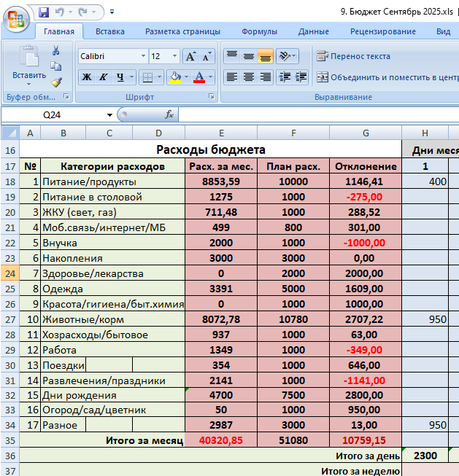The width and height of the screenshot is (459, 476).
Task: Center text horizontally
Action: [x=249, y=77]
